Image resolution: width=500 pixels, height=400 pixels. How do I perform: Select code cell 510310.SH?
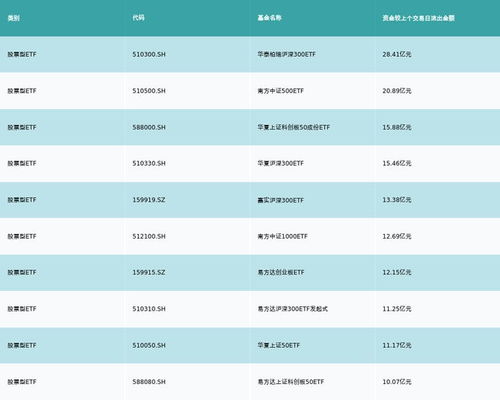149,309
